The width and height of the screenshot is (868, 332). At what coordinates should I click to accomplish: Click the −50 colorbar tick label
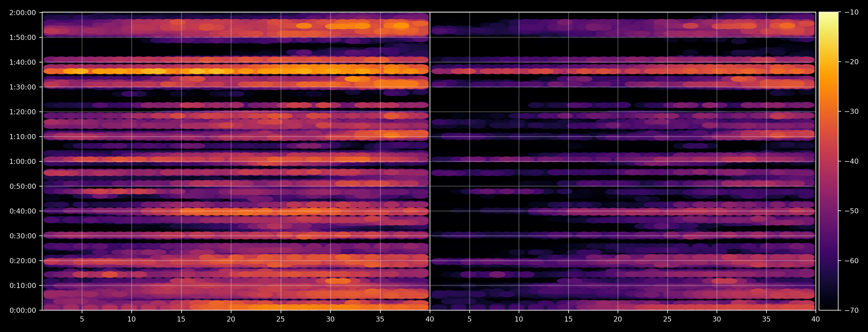pyautogui.click(x=851, y=211)
